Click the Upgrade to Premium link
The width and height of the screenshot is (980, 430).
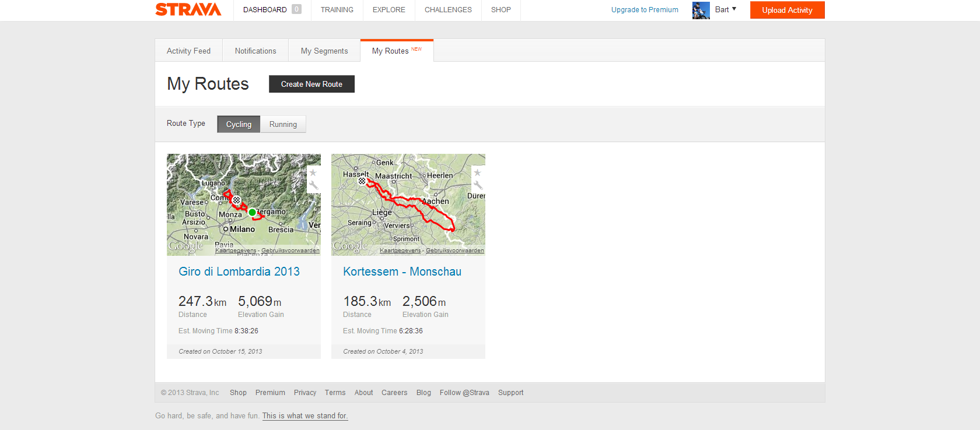coord(645,10)
